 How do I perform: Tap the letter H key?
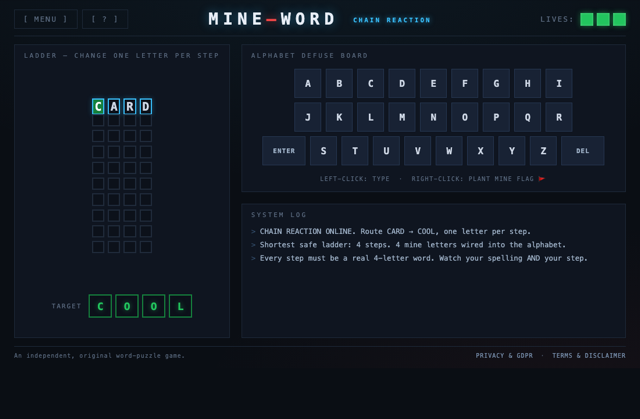pyautogui.click(x=527, y=84)
